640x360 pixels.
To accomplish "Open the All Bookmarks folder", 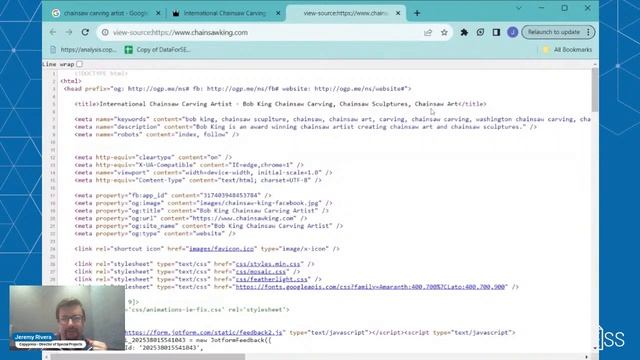I will point(567,49).
